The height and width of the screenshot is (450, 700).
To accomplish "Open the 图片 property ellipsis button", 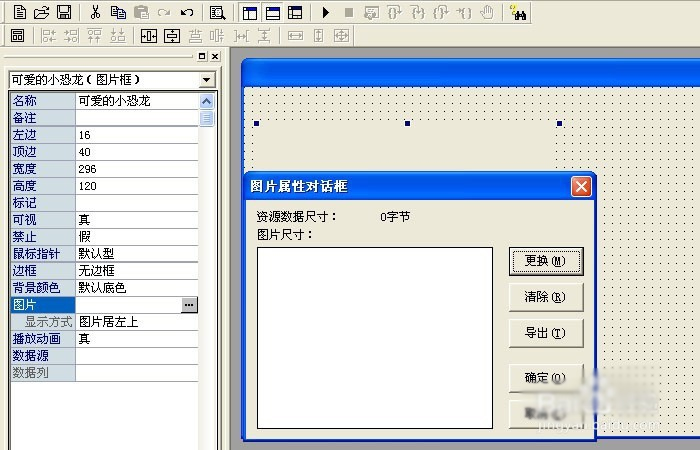I will tap(189, 304).
